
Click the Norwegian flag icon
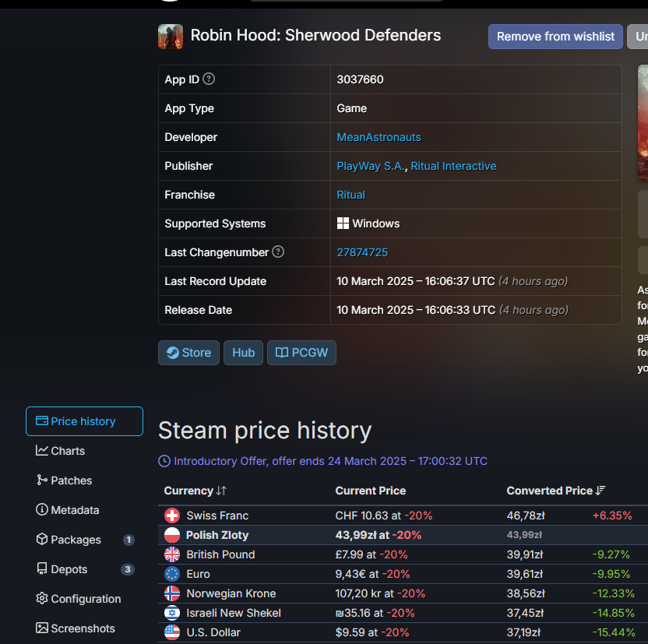pos(172,593)
